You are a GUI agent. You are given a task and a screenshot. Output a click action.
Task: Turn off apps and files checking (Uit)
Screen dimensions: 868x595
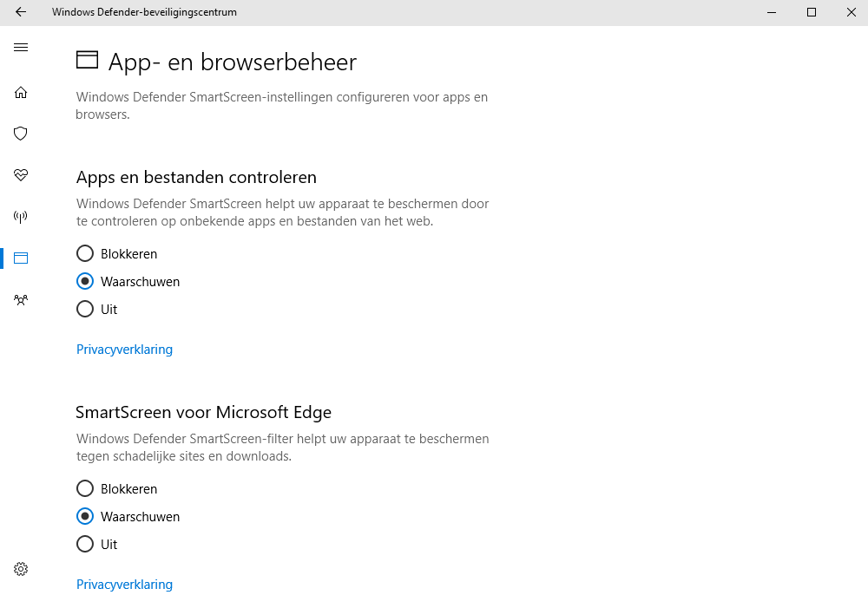click(x=85, y=310)
